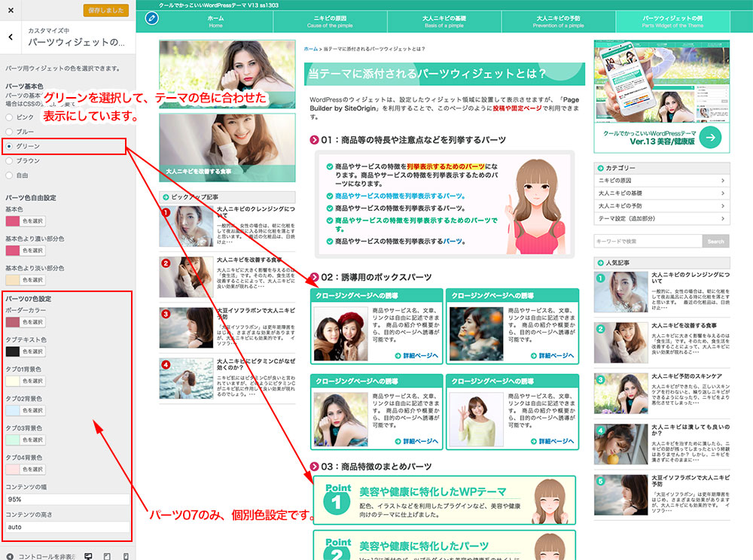Expand the ニキビの原因 category chevron
The image size is (753, 560).
coord(723,181)
